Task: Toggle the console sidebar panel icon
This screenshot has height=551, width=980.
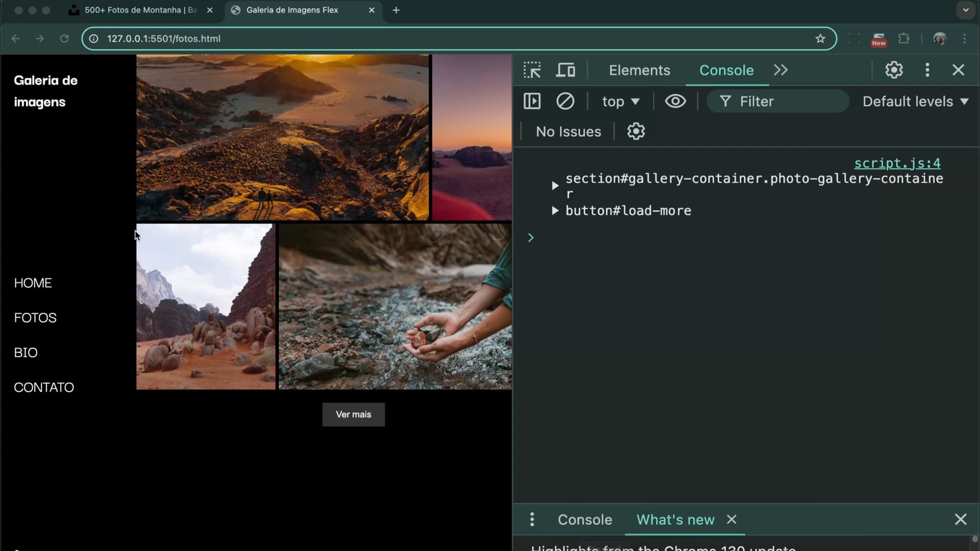Action: [532, 101]
